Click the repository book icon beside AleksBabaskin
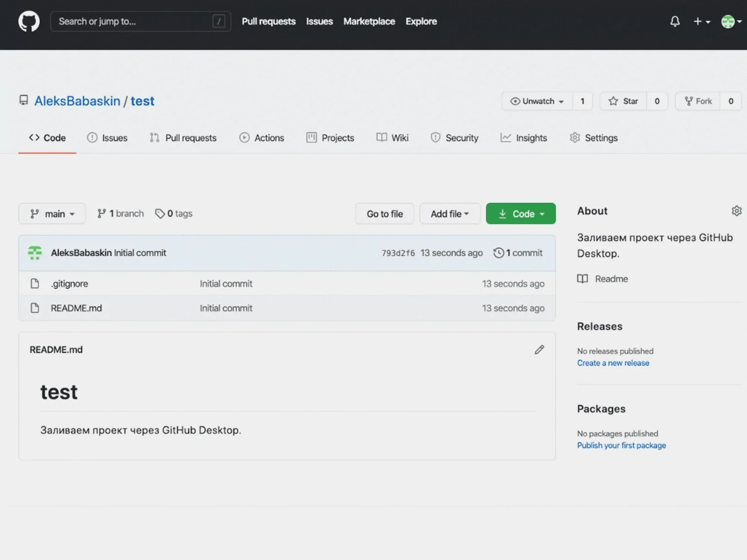The width and height of the screenshot is (747, 560). [23, 100]
